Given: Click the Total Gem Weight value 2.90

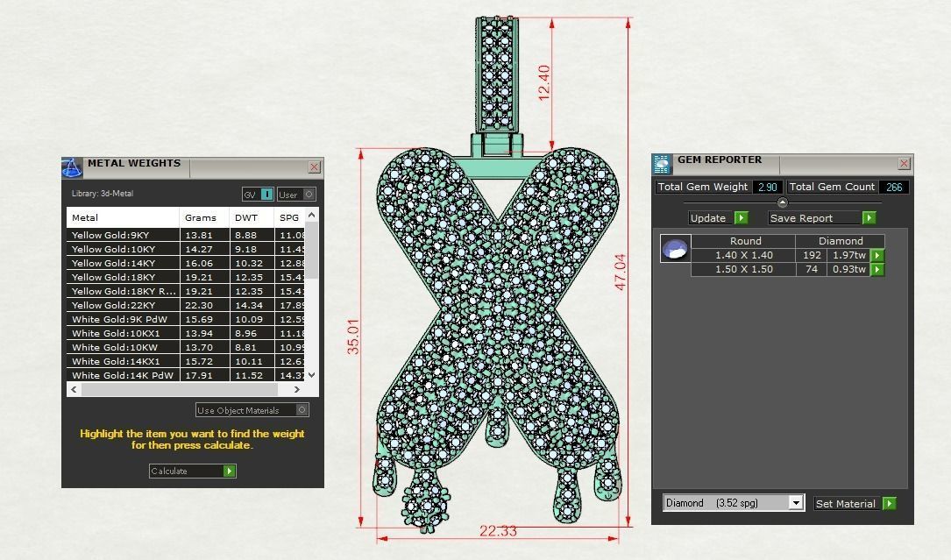Looking at the screenshot, I should click(x=767, y=187).
